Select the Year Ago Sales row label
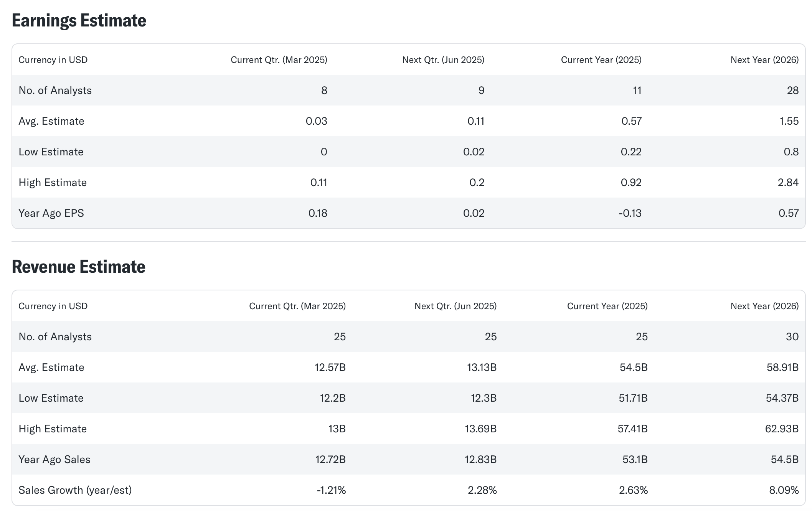 coord(54,460)
